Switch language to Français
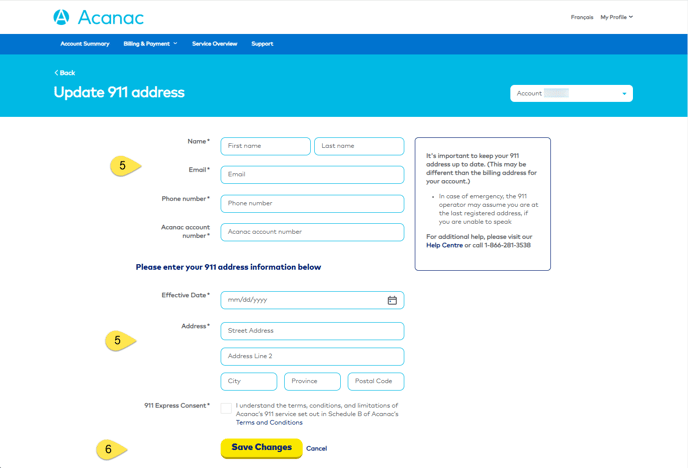Viewport: 688px width, 468px height. tap(582, 17)
